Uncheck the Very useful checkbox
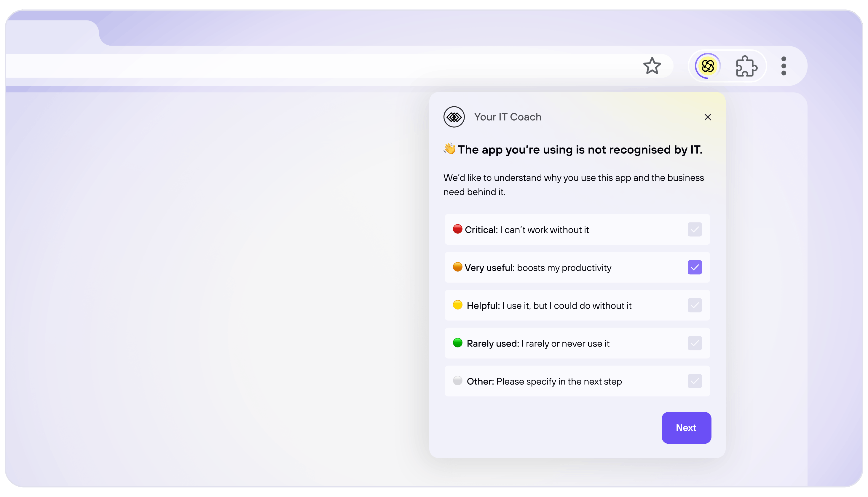The width and height of the screenshot is (868, 497). pyautogui.click(x=695, y=268)
